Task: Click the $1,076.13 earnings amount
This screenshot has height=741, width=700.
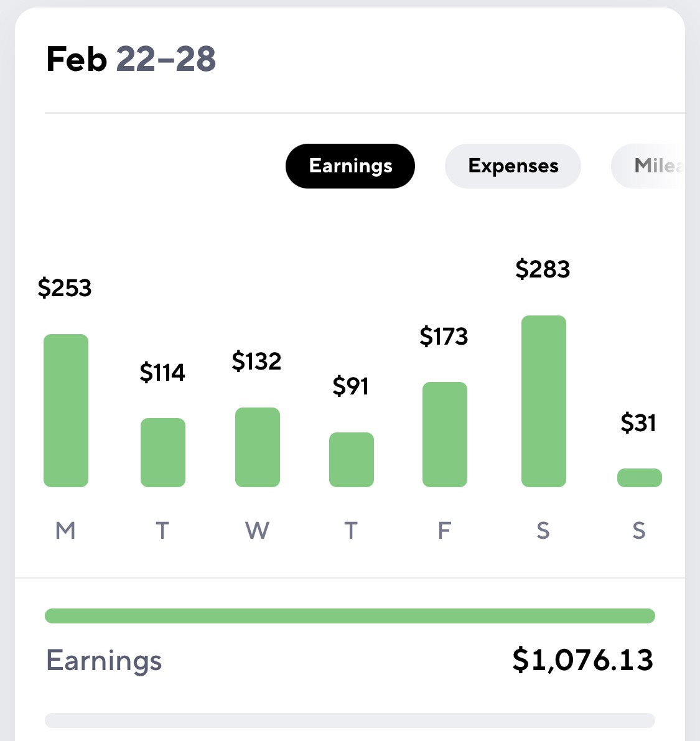Action: [583, 659]
